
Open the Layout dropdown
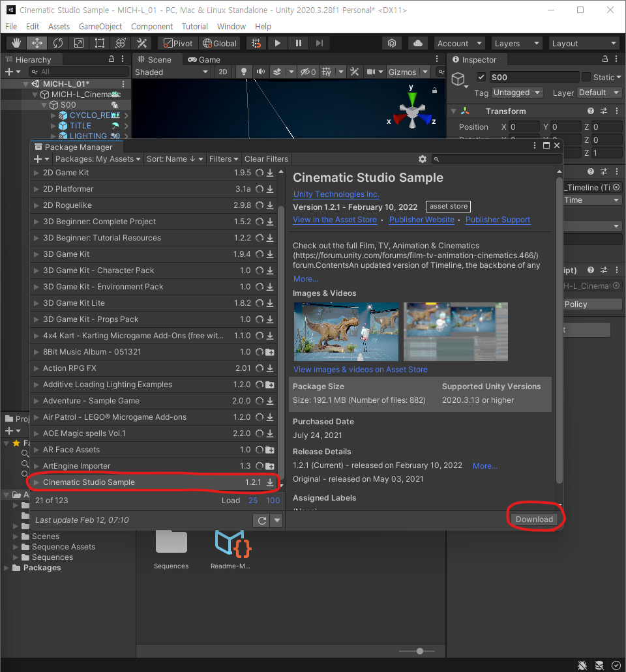click(x=584, y=43)
